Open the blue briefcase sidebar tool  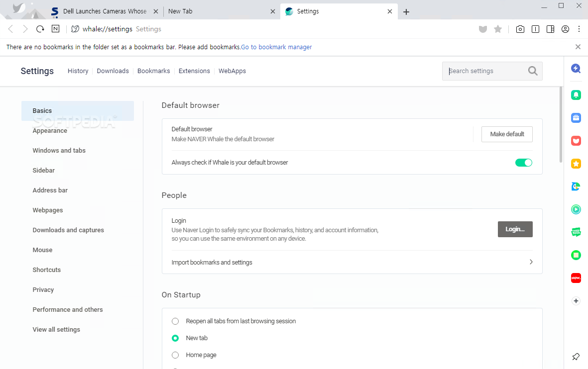tap(576, 118)
